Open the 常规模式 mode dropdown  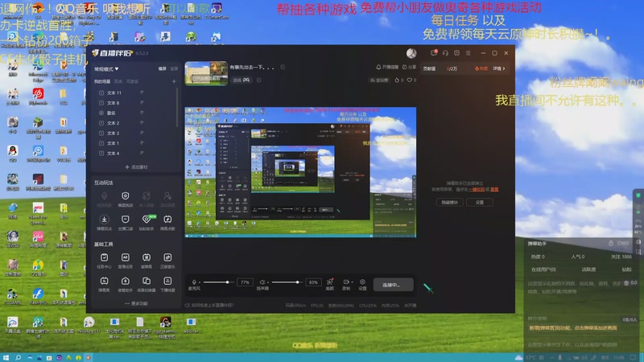(x=106, y=69)
